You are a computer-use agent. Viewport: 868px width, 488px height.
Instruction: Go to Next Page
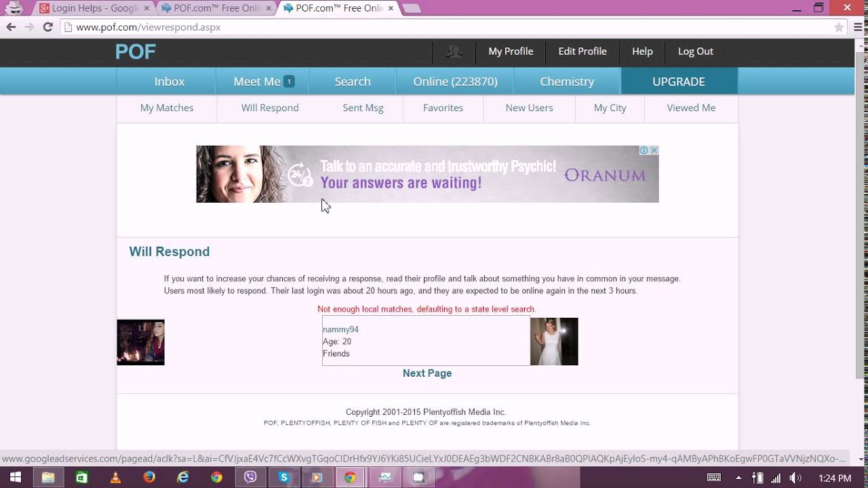[427, 373]
